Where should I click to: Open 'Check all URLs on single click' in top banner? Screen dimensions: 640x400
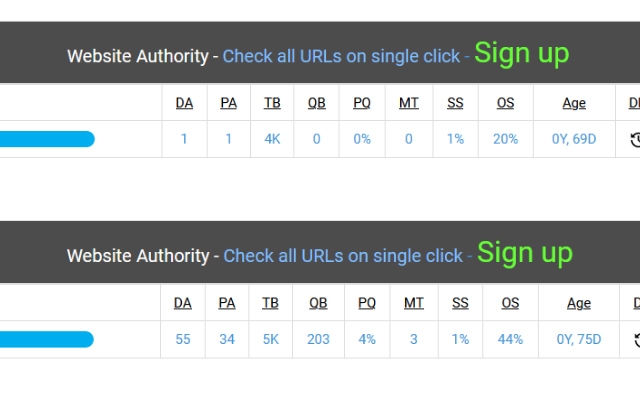click(x=341, y=56)
